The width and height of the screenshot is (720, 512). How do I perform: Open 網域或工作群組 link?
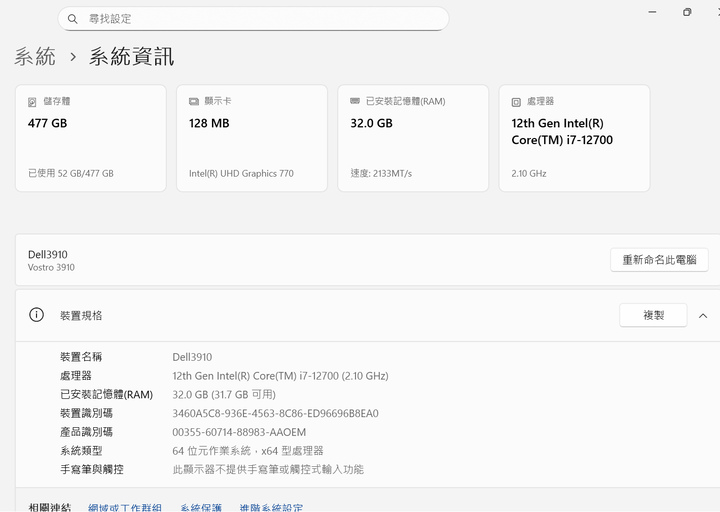tap(125, 507)
